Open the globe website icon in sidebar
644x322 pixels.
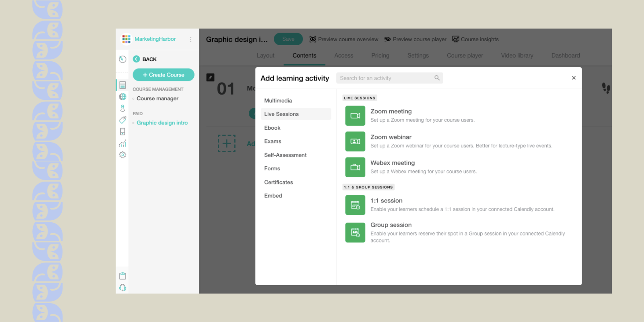tap(122, 97)
